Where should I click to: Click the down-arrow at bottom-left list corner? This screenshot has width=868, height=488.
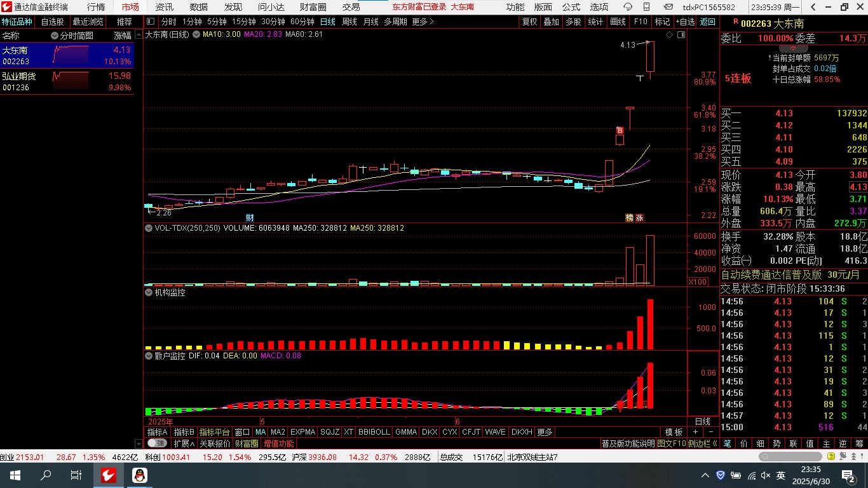click(139, 444)
